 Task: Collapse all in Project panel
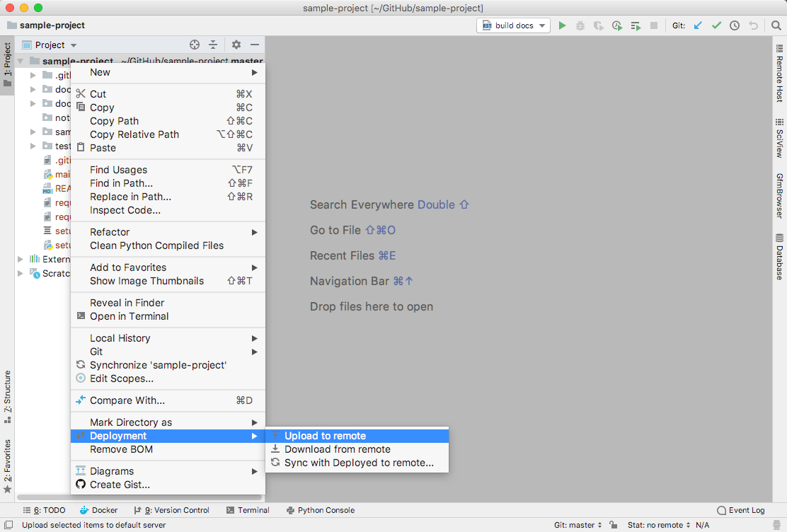(x=213, y=45)
